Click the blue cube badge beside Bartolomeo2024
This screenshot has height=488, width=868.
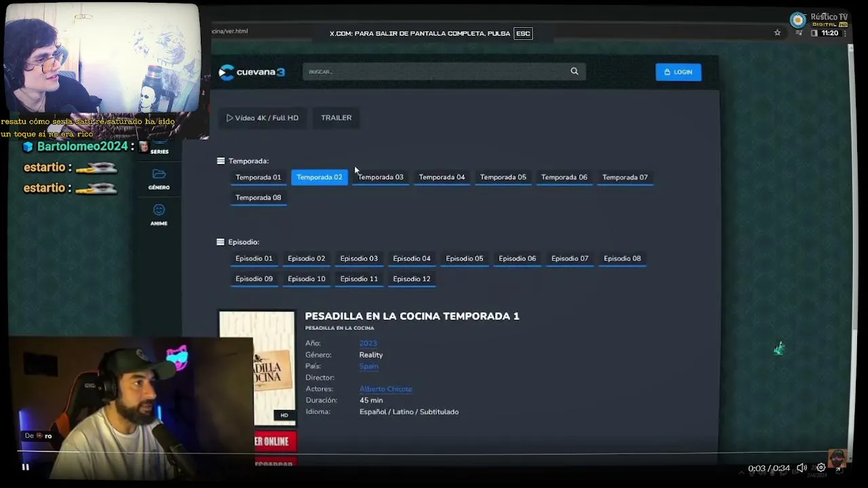28,146
